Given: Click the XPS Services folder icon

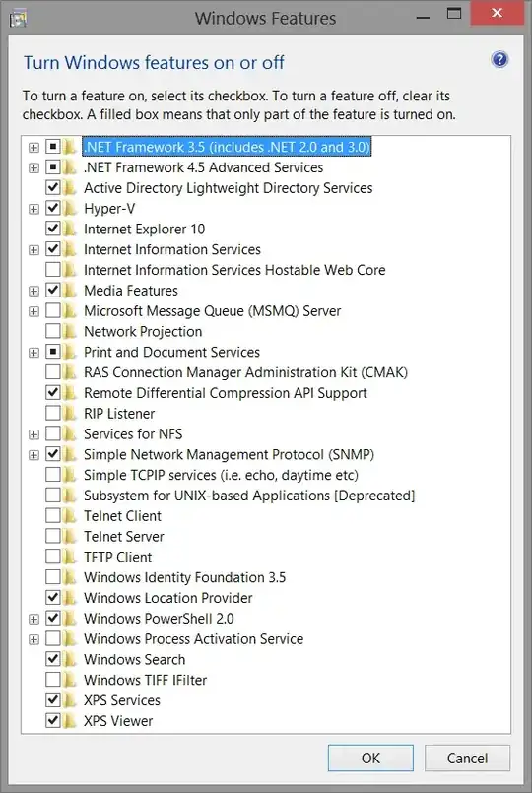Looking at the screenshot, I should click(70, 700).
